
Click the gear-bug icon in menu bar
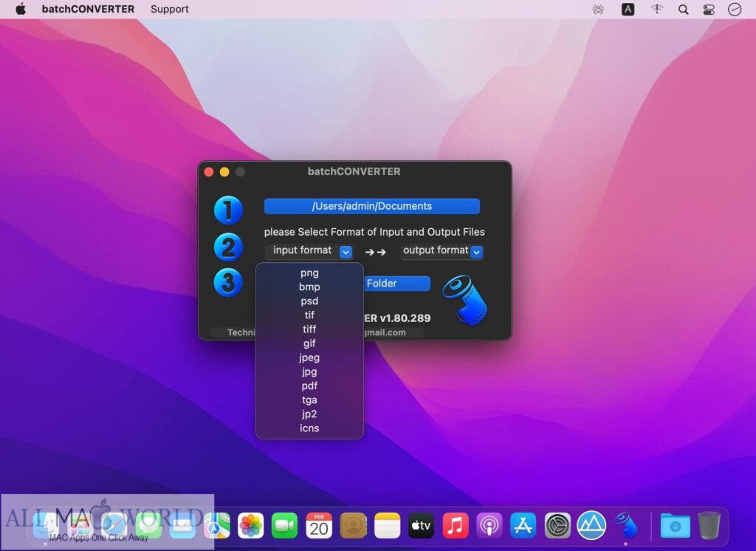coord(598,9)
